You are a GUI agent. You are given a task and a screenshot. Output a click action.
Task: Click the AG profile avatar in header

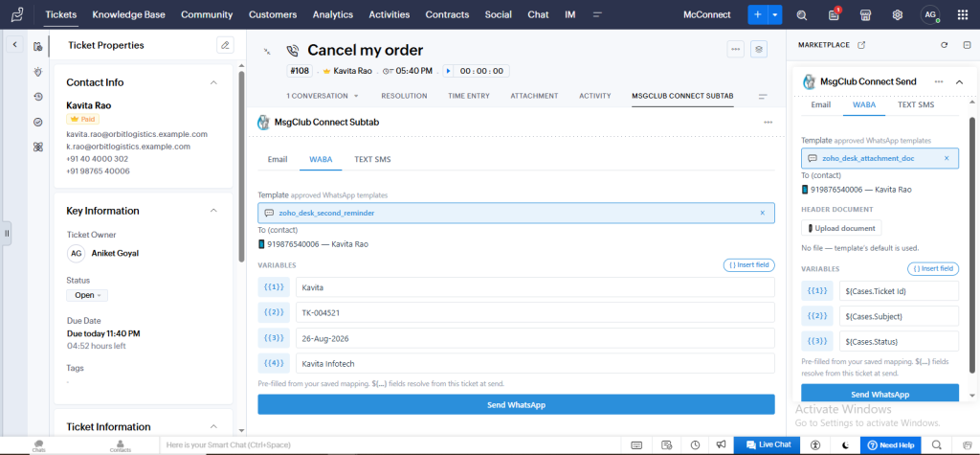pyautogui.click(x=930, y=14)
